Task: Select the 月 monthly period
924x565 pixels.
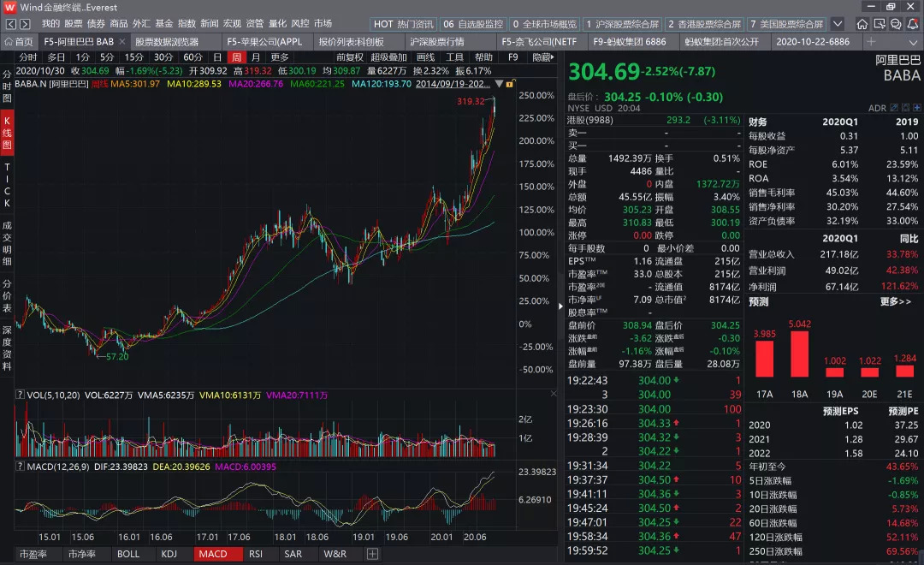Action: (256, 57)
